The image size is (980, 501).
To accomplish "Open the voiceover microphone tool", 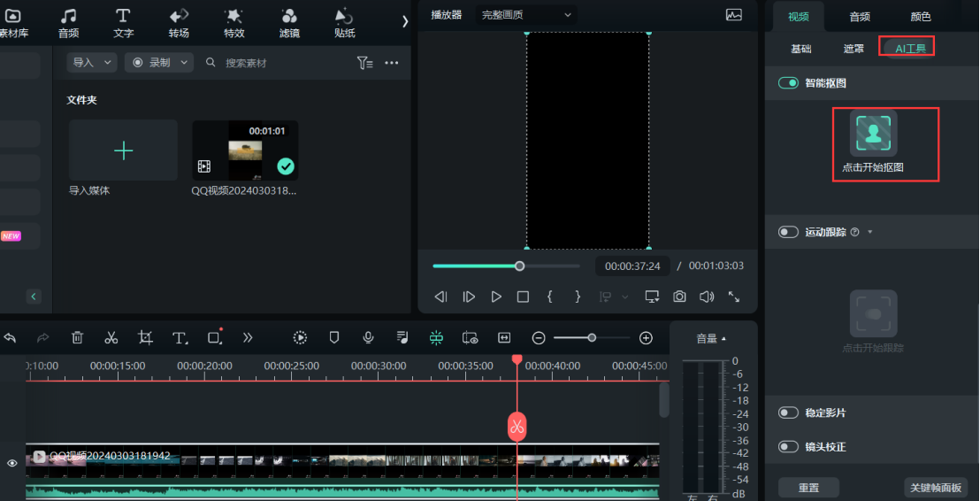I will (368, 337).
